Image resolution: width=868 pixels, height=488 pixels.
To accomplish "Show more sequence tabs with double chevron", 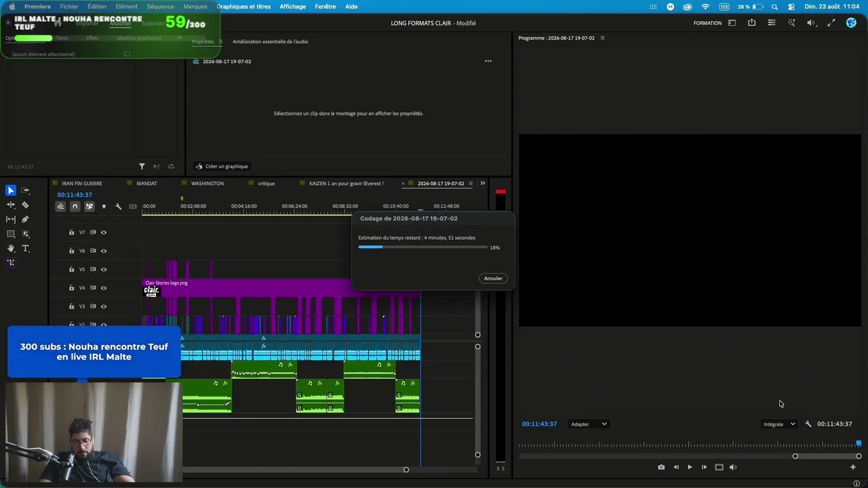I will [x=482, y=183].
